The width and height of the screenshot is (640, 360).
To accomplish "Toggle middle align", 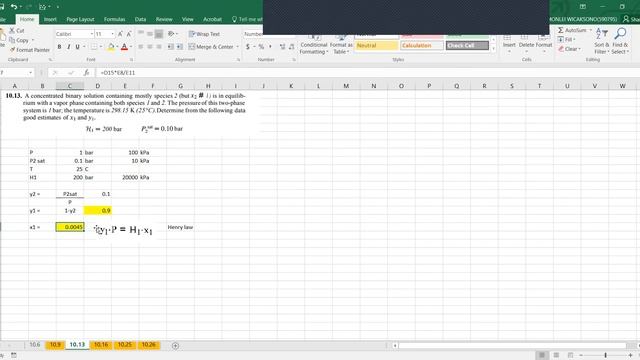I will pos(150,34).
